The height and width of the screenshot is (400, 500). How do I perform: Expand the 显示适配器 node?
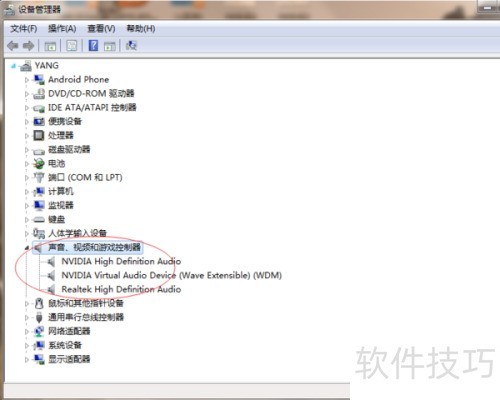27,360
